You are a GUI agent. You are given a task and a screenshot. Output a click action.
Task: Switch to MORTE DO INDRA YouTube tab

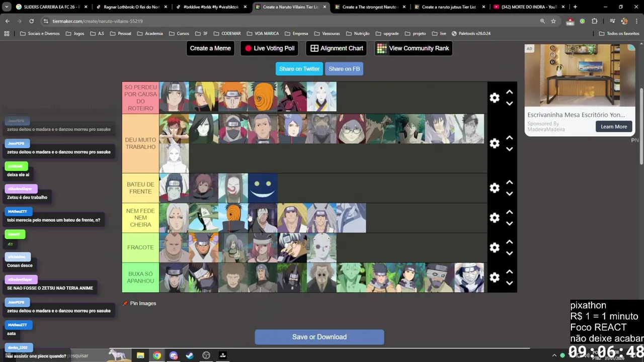pos(529,7)
